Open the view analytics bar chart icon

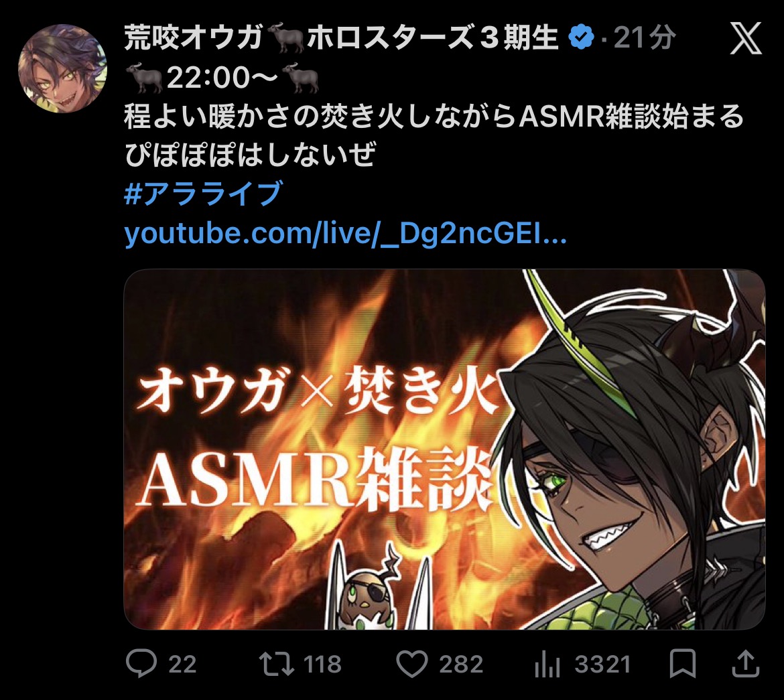coord(547,664)
